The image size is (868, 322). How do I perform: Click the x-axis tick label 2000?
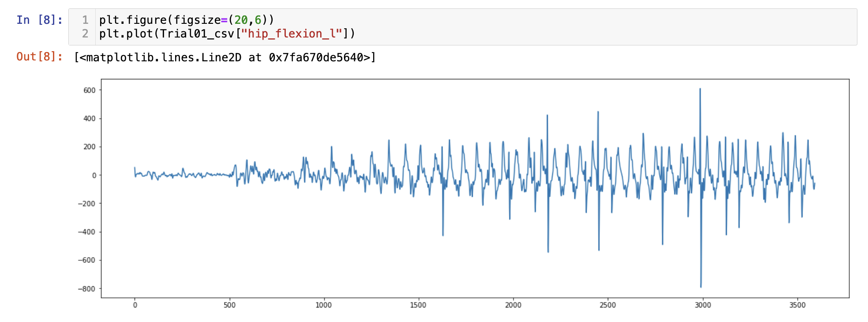[513, 305]
